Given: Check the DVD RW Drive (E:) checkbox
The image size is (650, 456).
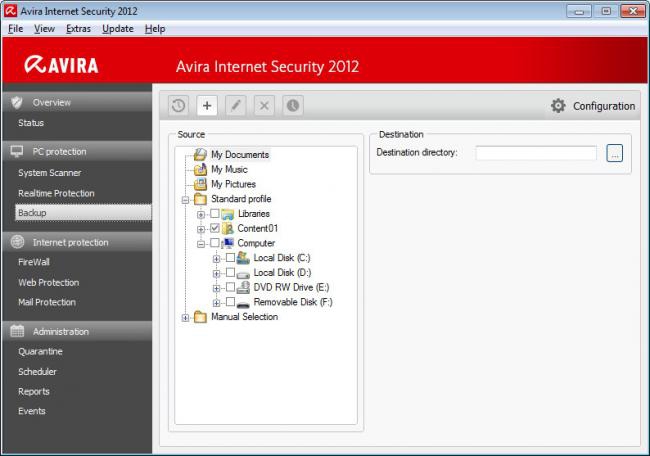Looking at the screenshot, I should [x=230, y=287].
